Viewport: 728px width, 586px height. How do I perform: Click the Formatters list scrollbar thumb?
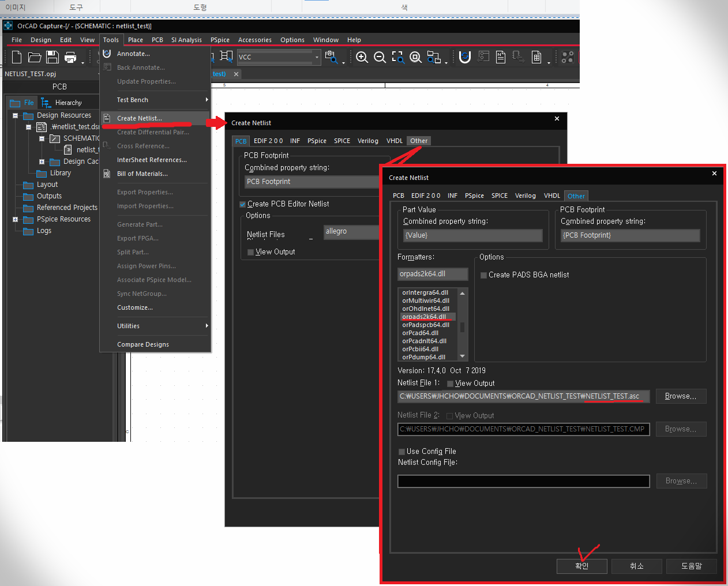tap(462, 327)
